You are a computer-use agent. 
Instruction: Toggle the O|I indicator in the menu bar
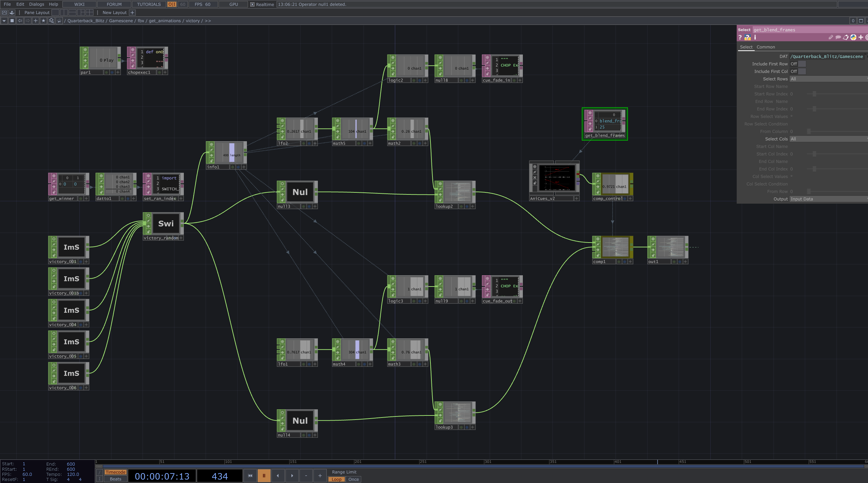click(171, 4)
